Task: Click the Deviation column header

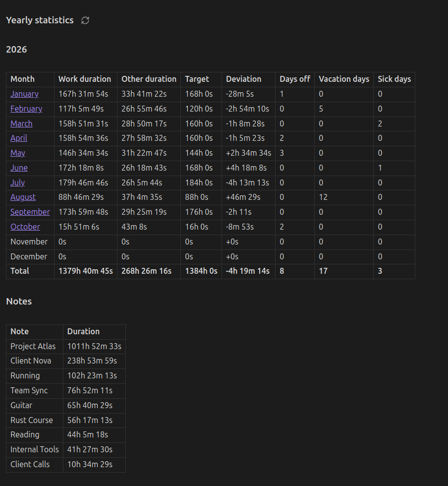Action: point(243,79)
